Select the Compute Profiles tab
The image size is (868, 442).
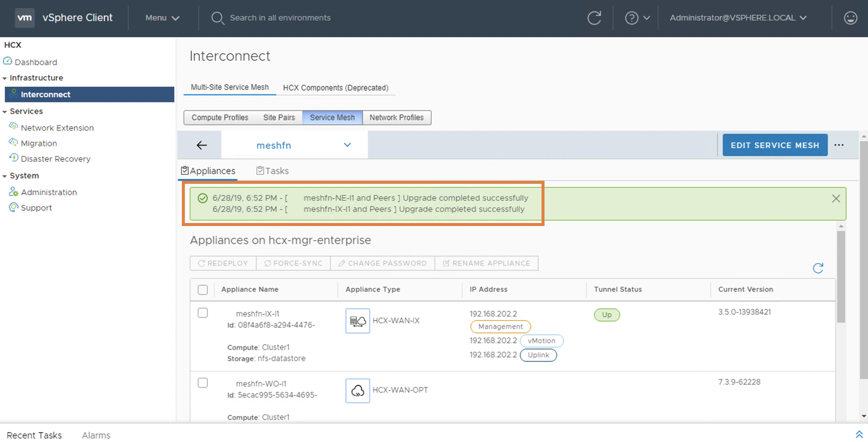tap(220, 118)
